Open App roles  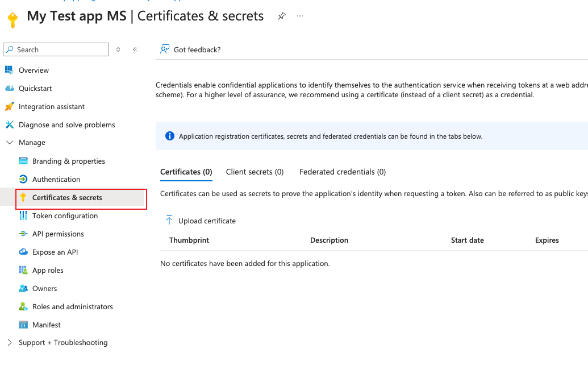pyautogui.click(x=48, y=271)
